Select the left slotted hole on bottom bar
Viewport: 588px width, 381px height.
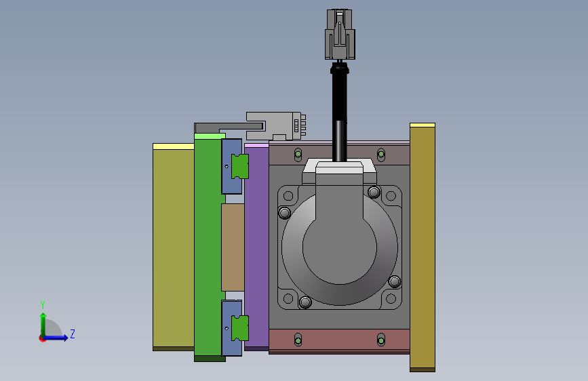(x=298, y=340)
